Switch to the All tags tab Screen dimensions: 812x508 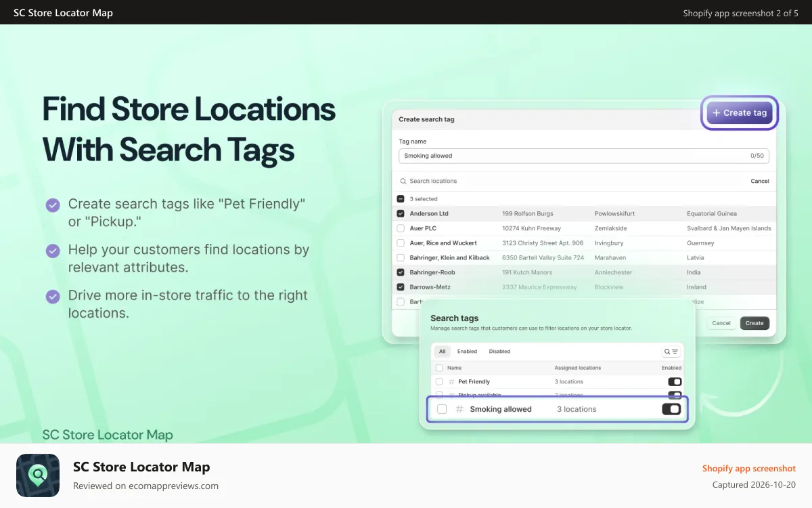point(442,352)
